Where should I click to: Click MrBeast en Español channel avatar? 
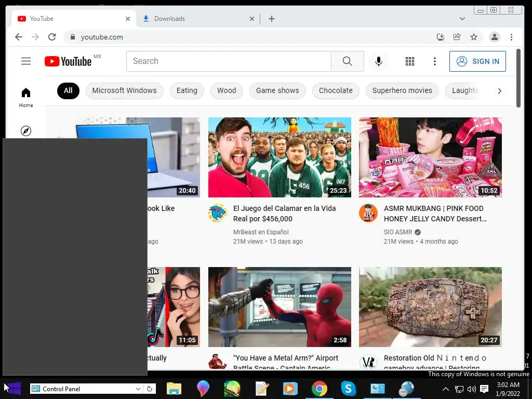tap(218, 213)
